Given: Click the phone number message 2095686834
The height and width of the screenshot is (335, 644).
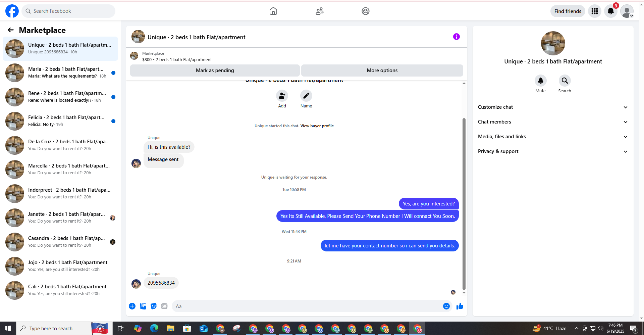Looking at the screenshot, I should point(161,283).
